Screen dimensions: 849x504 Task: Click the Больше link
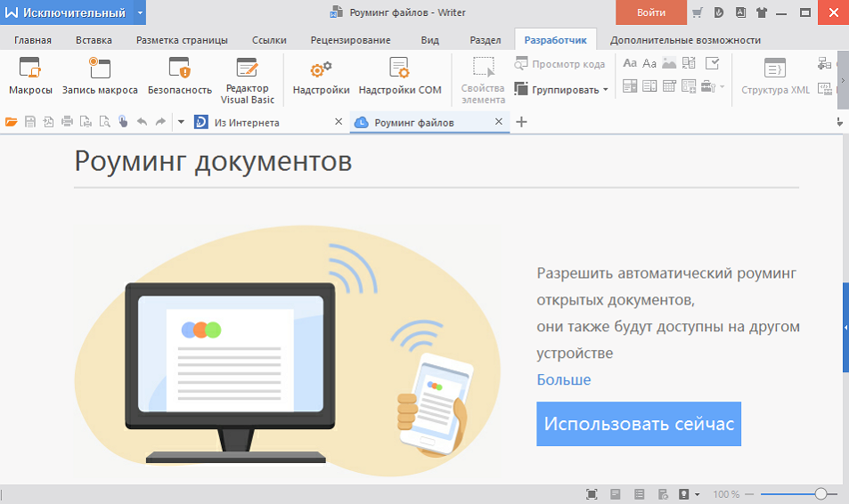564,379
